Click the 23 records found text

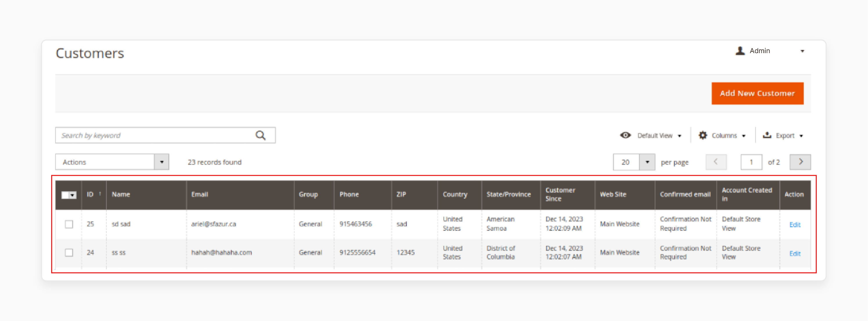click(x=215, y=162)
